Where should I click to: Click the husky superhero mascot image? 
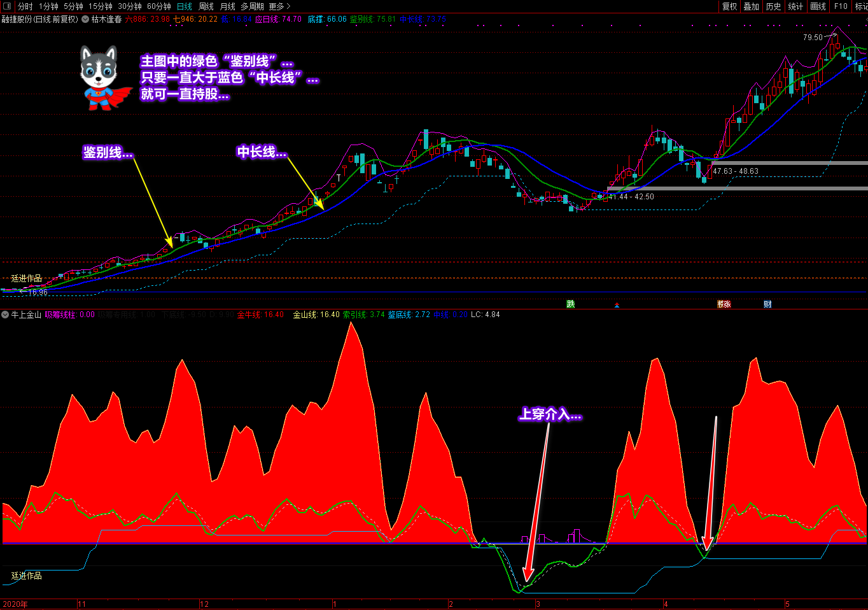[102, 78]
